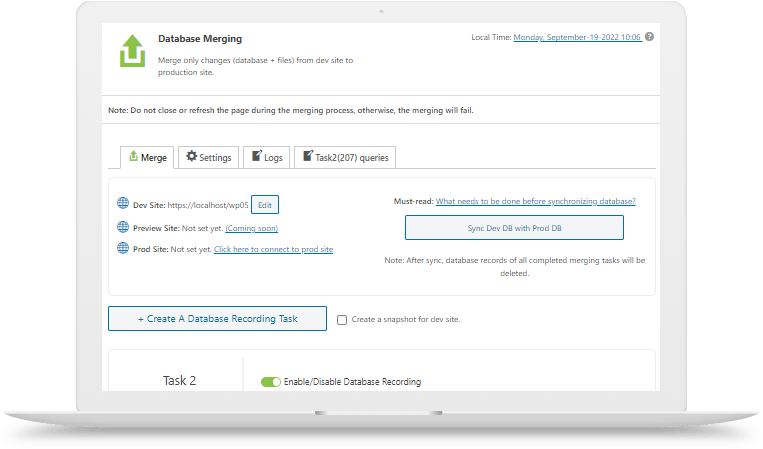
Task: Switch to the Merge tab
Action: (x=147, y=157)
